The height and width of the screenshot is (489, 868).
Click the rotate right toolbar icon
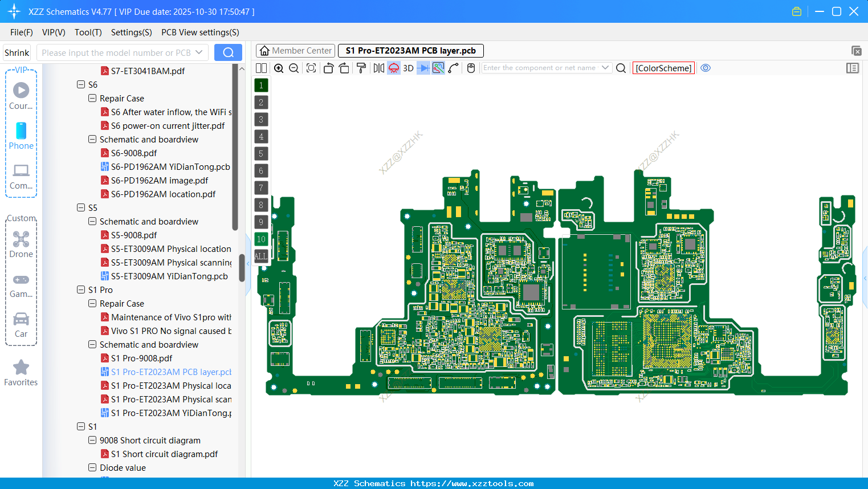click(x=344, y=68)
